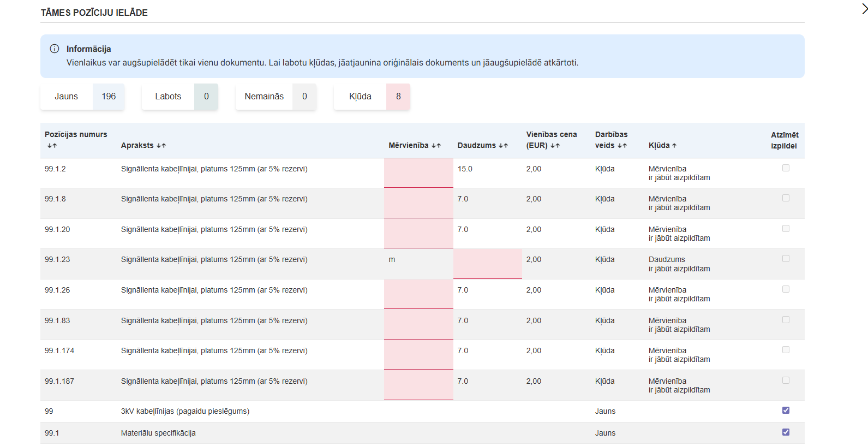Filter by Nemainās 0 tab

276,97
